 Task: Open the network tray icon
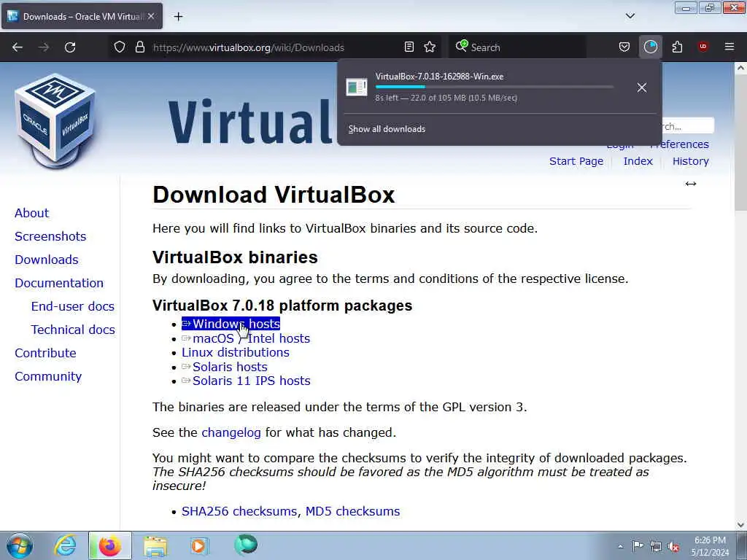[656, 546]
